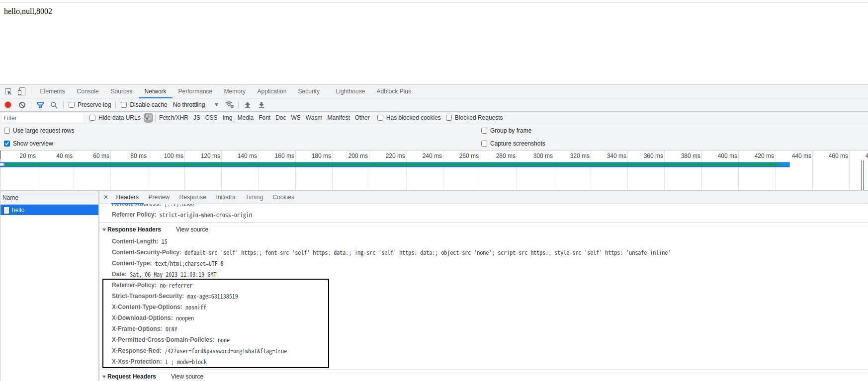The image size is (868, 381).
Task: Filter requests by Other type
Action: [x=362, y=118]
